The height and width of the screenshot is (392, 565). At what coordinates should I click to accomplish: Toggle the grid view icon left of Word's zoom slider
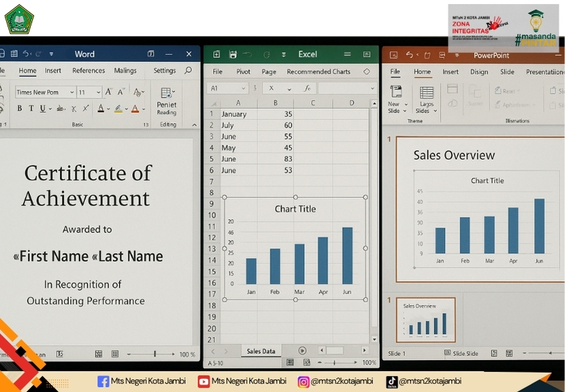click(x=98, y=354)
